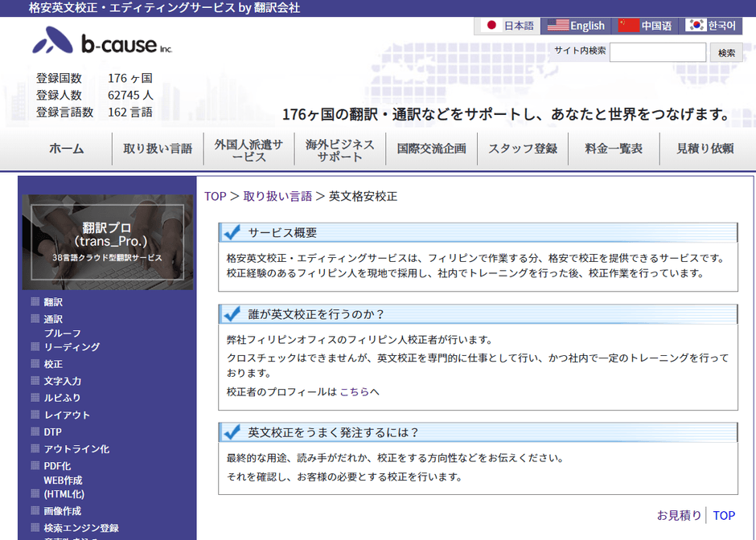Go to 見積り依頼 in the navigation bar
This screenshot has height=540, width=756.
point(705,149)
